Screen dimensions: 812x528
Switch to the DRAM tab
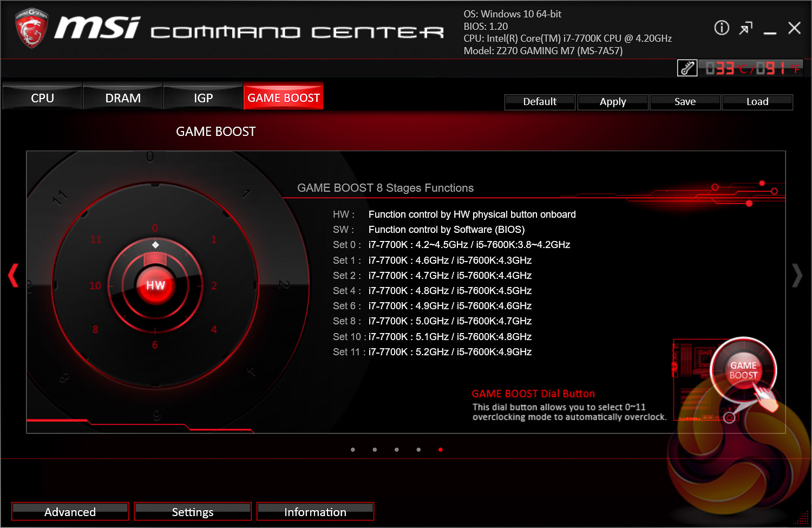[x=123, y=96]
